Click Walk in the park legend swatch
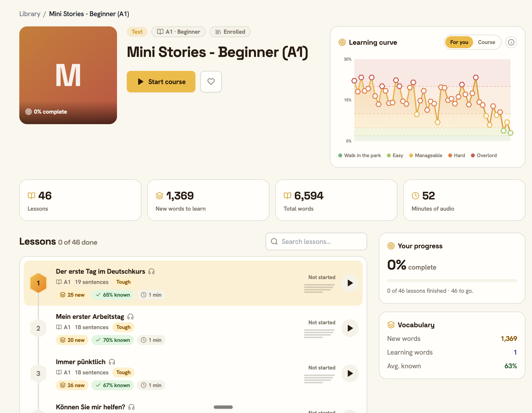Viewport: 532px width, 413px height. click(x=340, y=155)
